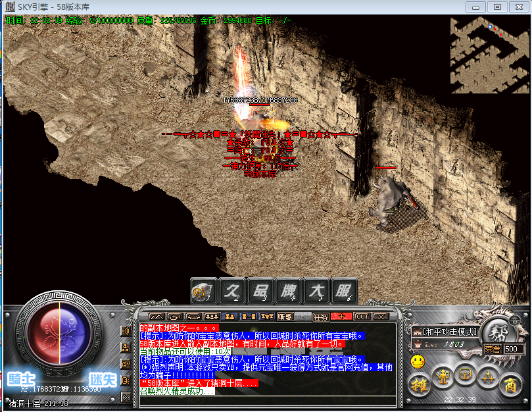The image size is (532, 412).
Task: Click the 经验 experience readout in the top bar
Action: click(x=100, y=20)
